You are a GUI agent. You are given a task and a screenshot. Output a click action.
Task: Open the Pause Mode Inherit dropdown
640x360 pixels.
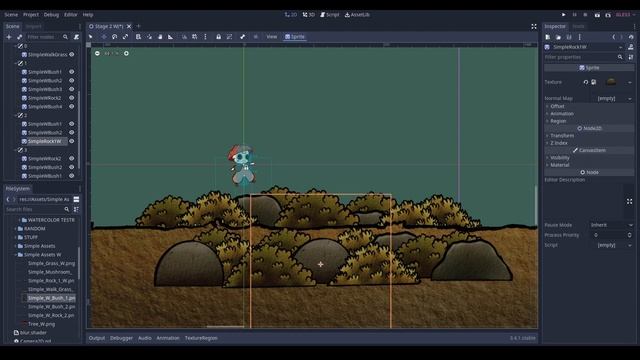(x=611, y=225)
